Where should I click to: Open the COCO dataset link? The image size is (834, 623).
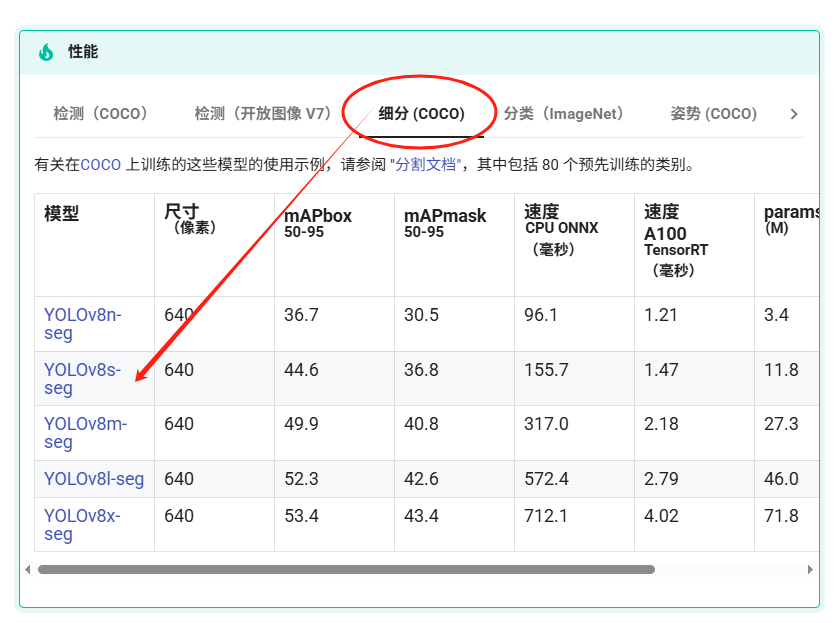coord(101,164)
